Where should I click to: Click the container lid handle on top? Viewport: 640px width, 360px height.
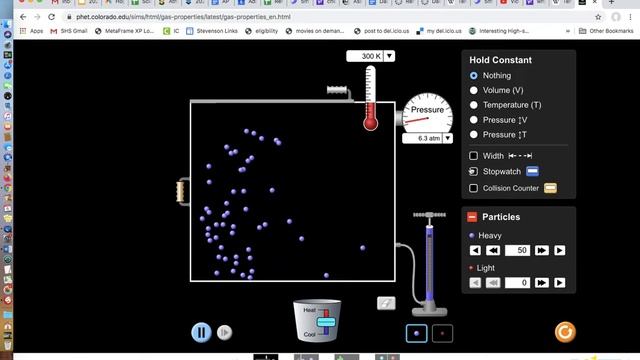coord(337,89)
